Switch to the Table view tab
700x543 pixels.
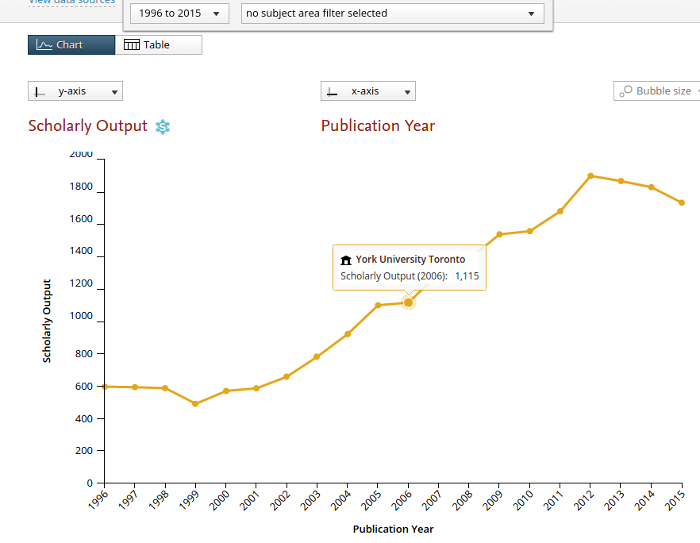[158, 45]
